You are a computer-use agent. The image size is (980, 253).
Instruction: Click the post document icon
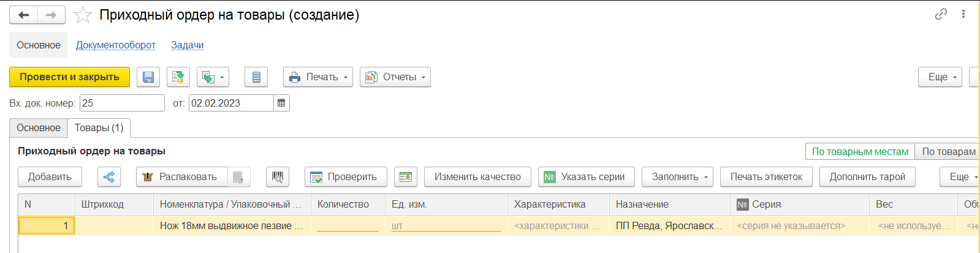click(x=178, y=77)
